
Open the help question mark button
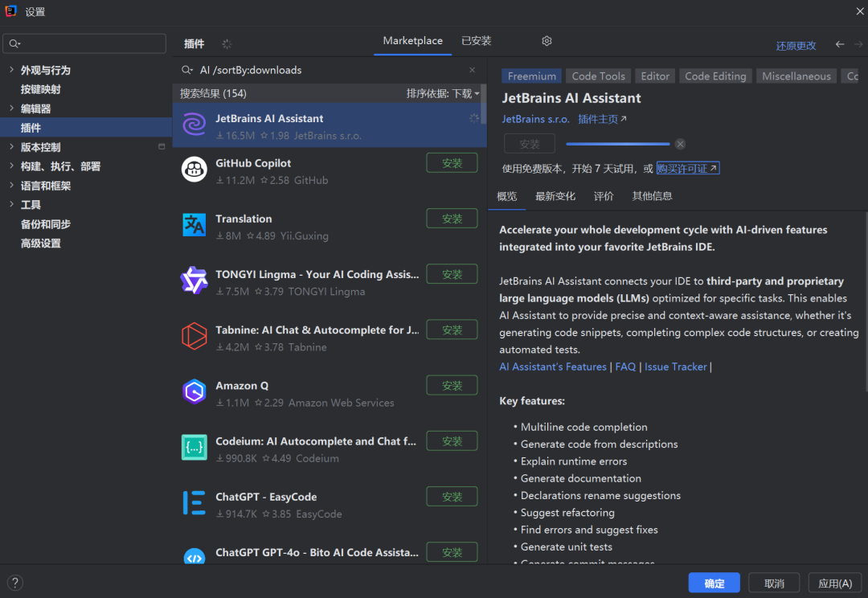coord(15,583)
